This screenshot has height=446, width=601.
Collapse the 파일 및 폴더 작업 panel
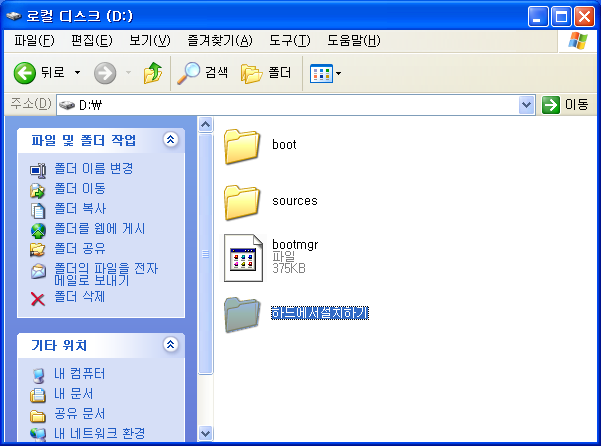click(171, 139)
